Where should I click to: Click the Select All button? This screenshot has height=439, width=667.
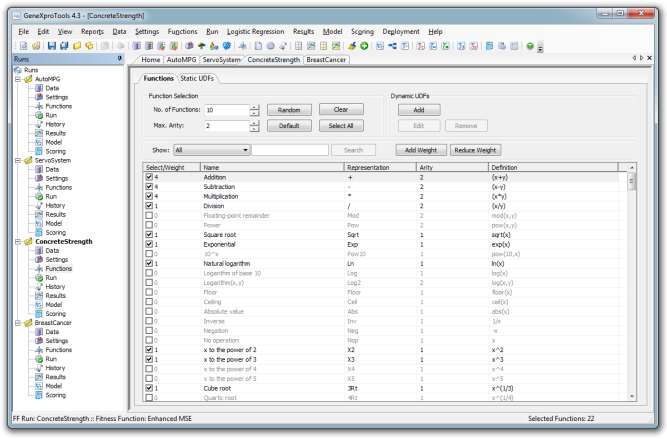pyautogui.click(x=341, y=126)
